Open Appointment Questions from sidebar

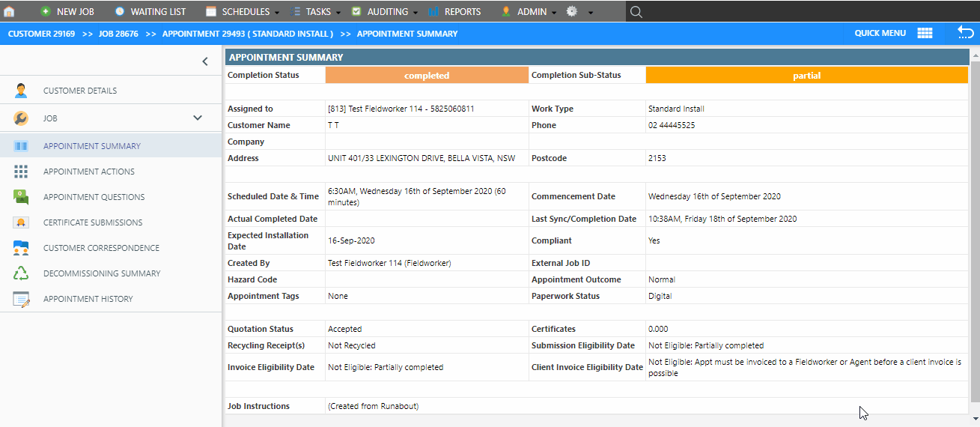[x=94, y=197]
